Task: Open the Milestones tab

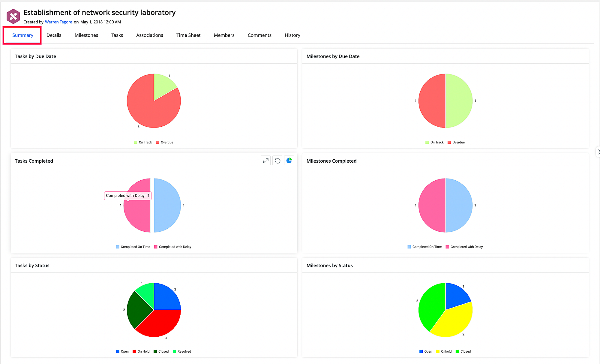Action: click(x=86, y=35)
